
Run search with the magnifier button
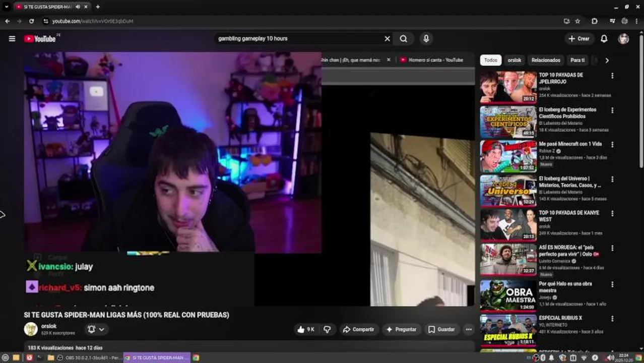tap(404, 39)
